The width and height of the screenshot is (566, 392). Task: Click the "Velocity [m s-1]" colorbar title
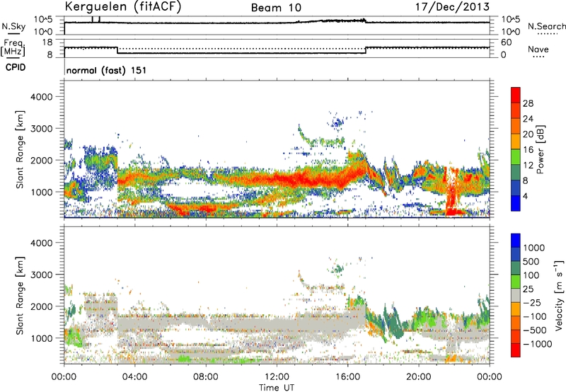coord(559,295)
